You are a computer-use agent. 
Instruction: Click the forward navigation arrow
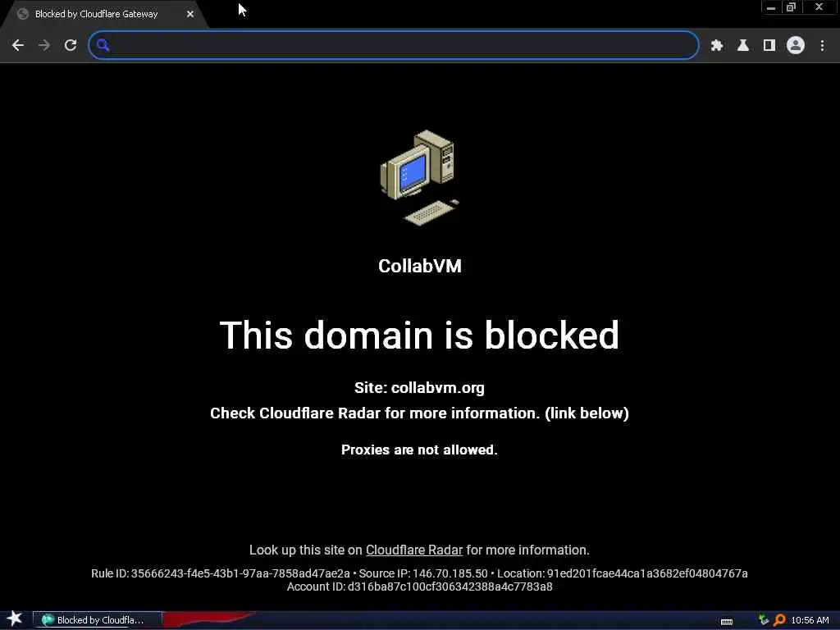point(44,46)
